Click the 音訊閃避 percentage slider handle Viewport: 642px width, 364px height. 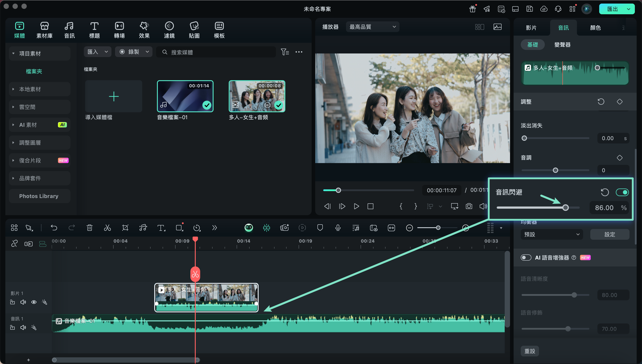[566, 207]
